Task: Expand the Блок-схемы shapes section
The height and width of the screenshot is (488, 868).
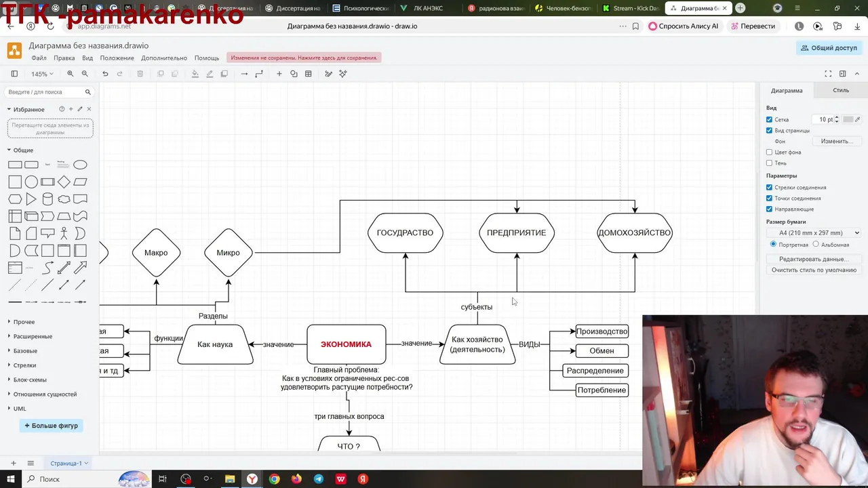Action: (x=30, y=380)
